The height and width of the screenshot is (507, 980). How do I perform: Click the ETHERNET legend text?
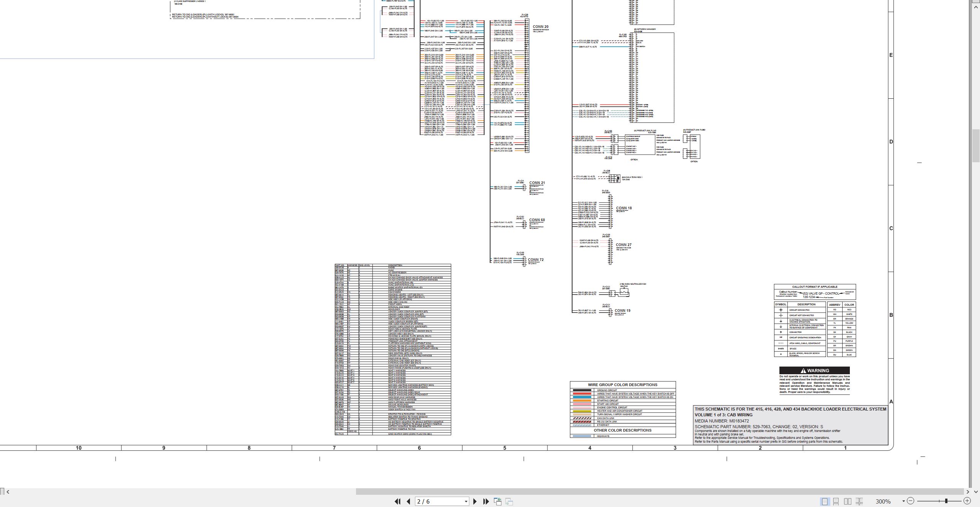[x=603, y=425]
